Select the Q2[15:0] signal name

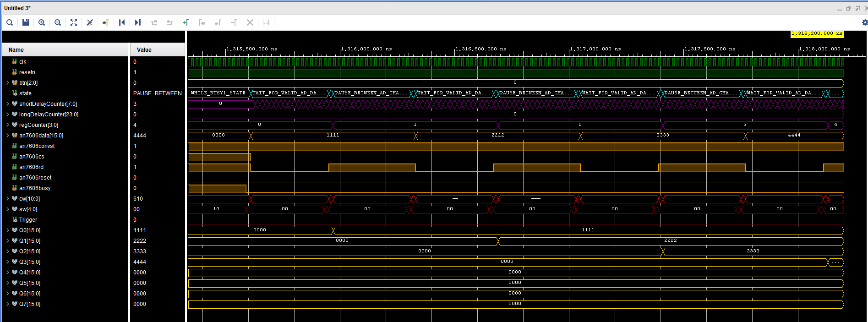[x=30, y=251]
